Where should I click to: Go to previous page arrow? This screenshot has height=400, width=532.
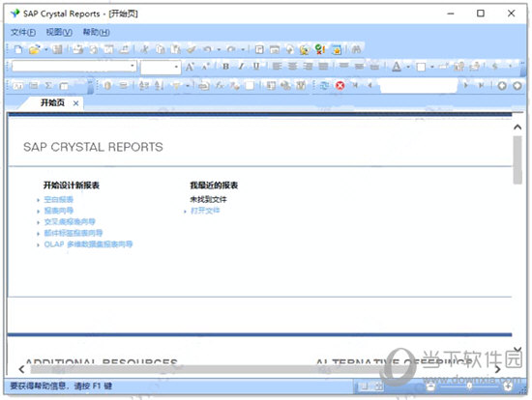tap(370, 85)
